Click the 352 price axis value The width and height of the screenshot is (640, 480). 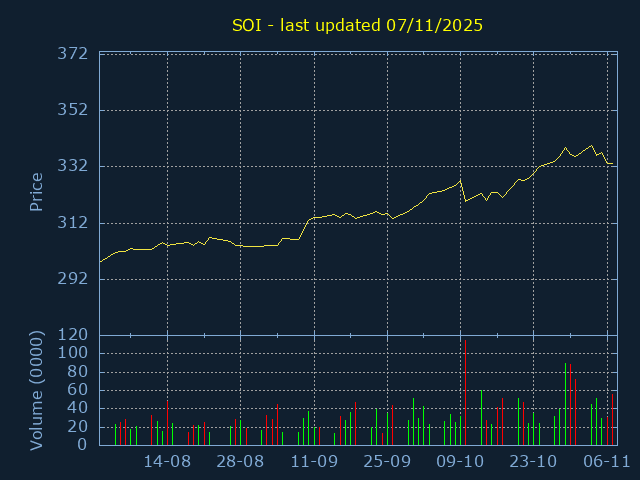coord(79,110)
